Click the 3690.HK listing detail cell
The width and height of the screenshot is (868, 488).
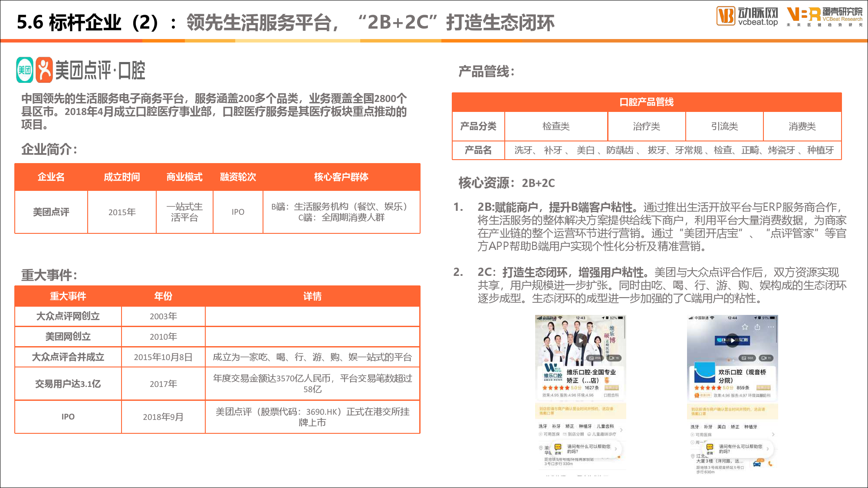tap(312, 417)
